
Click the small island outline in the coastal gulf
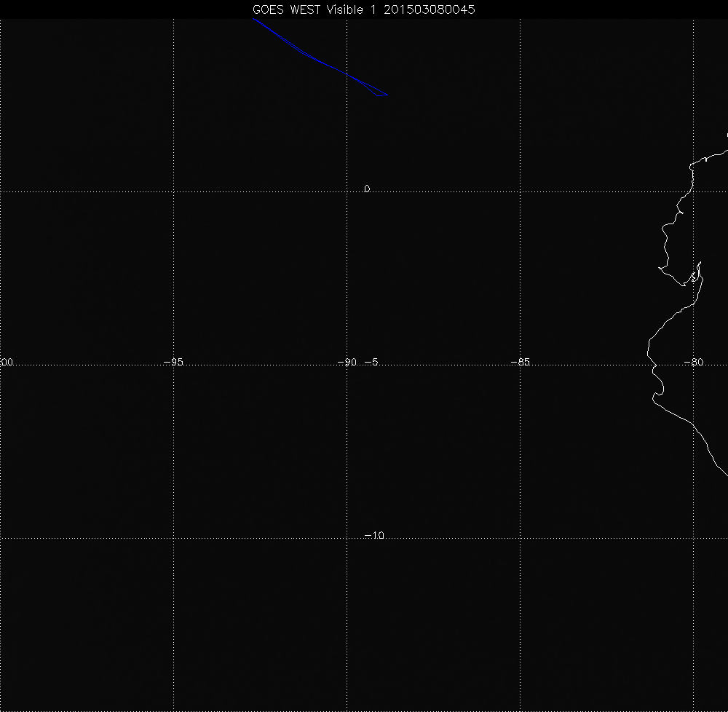(x=695, y=276)
